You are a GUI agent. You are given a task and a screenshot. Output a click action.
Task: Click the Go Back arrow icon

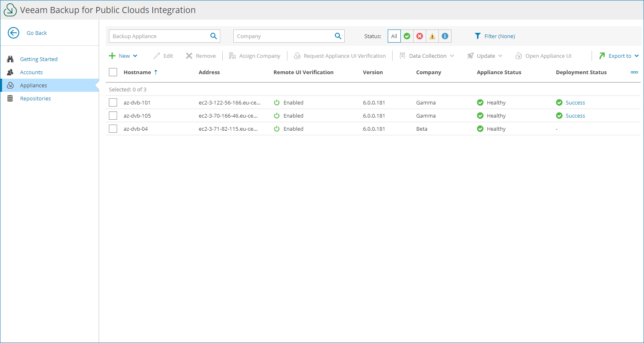pos(14,33)
